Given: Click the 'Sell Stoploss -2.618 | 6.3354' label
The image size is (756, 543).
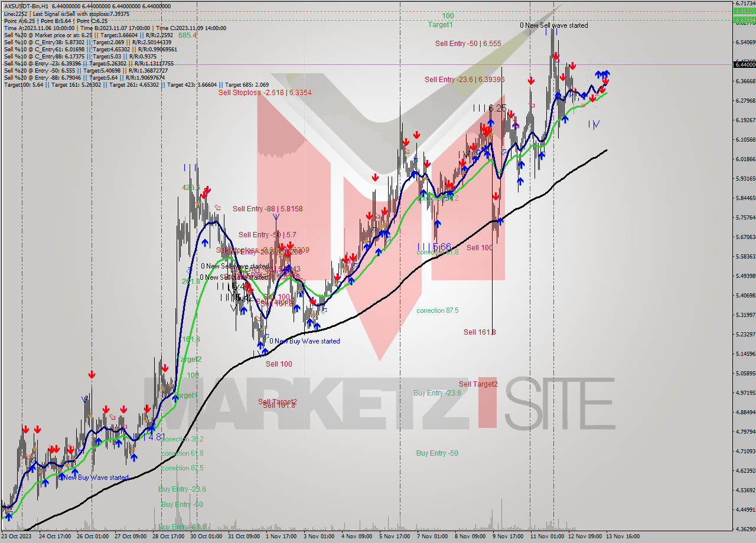Looking at the screenshot, I should coord(265,93).
